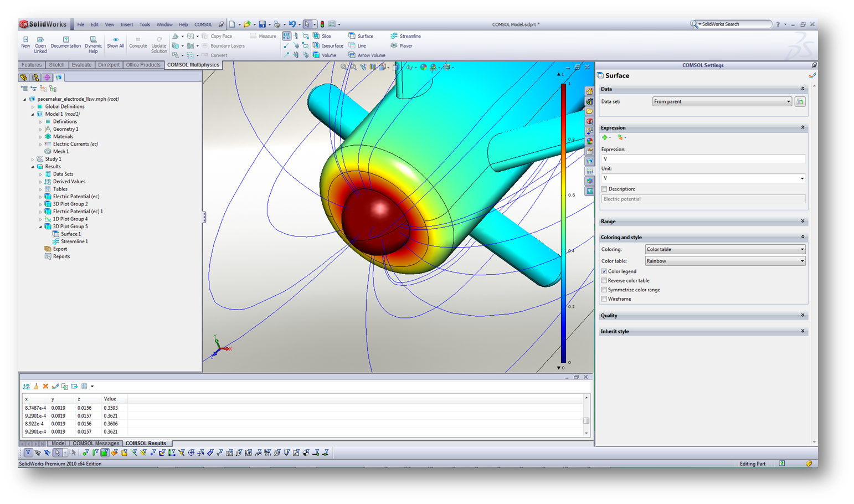Switch to the Sketch tab

click(x=56, y=65)
